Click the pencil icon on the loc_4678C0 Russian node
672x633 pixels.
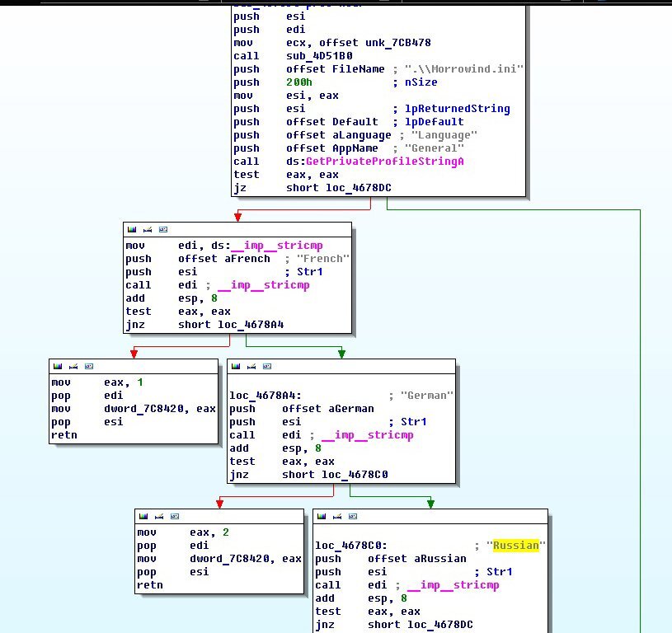[336, 516]
